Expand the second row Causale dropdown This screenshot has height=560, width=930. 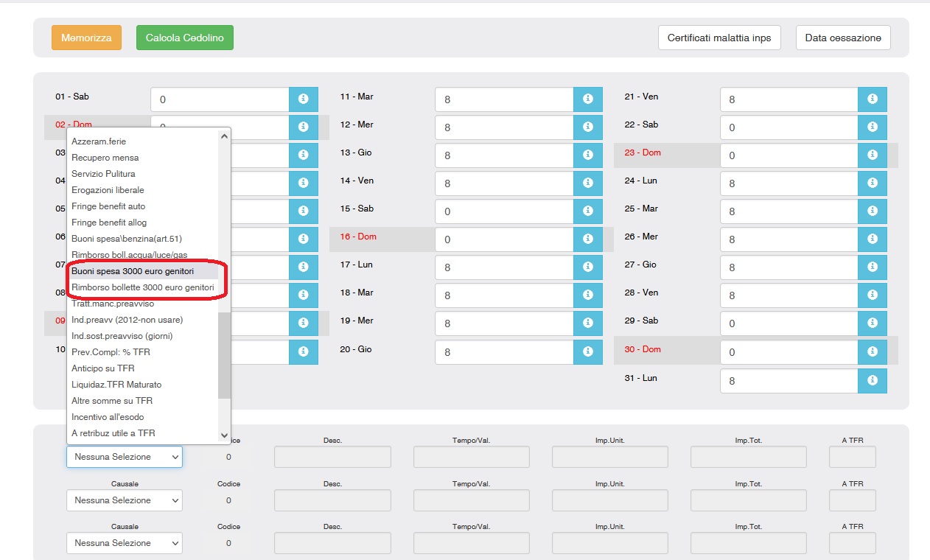(x=125, y=500)
